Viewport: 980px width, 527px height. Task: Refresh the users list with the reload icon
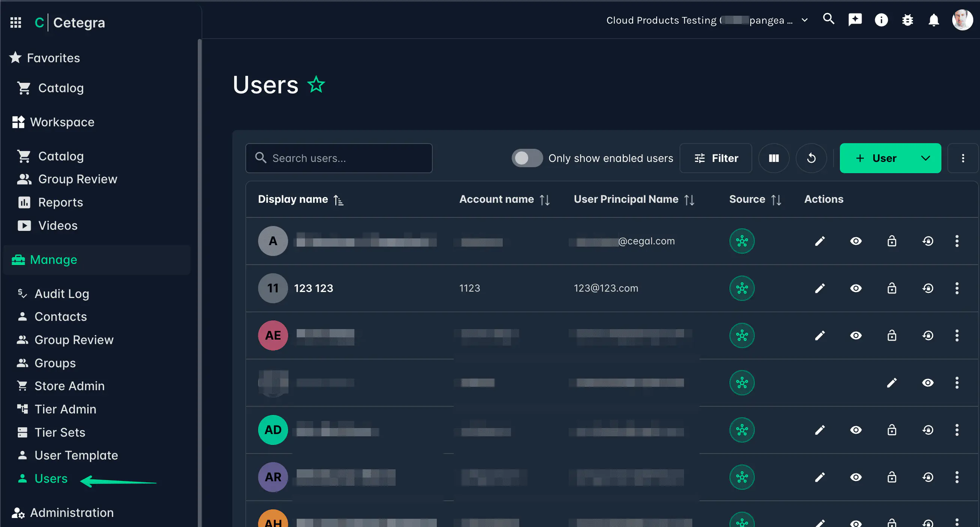(811, 158)
